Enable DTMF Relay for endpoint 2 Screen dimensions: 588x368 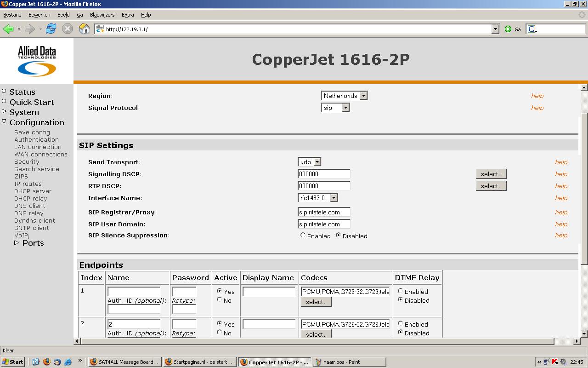[400, 323]
